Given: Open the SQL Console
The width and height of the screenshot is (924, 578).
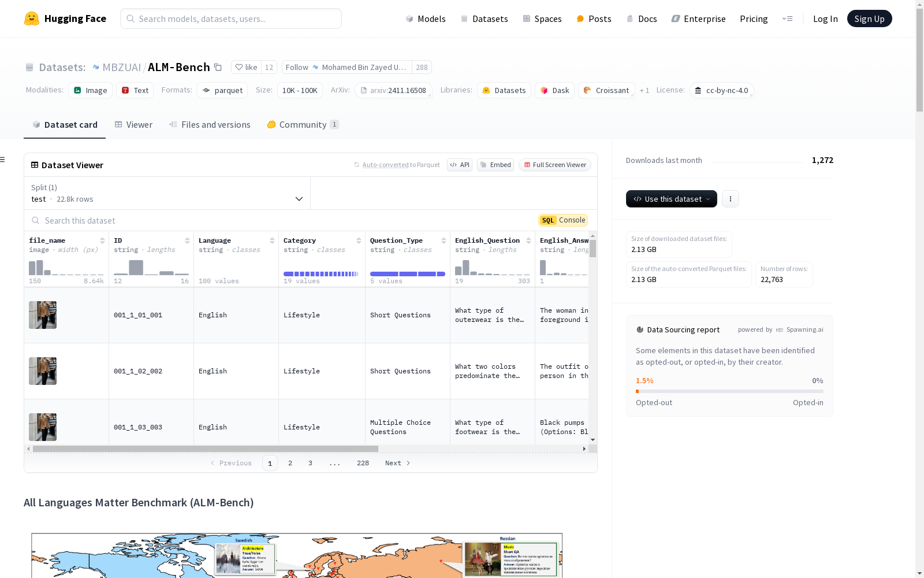Looking at the screenshot, I should [563, 220].
